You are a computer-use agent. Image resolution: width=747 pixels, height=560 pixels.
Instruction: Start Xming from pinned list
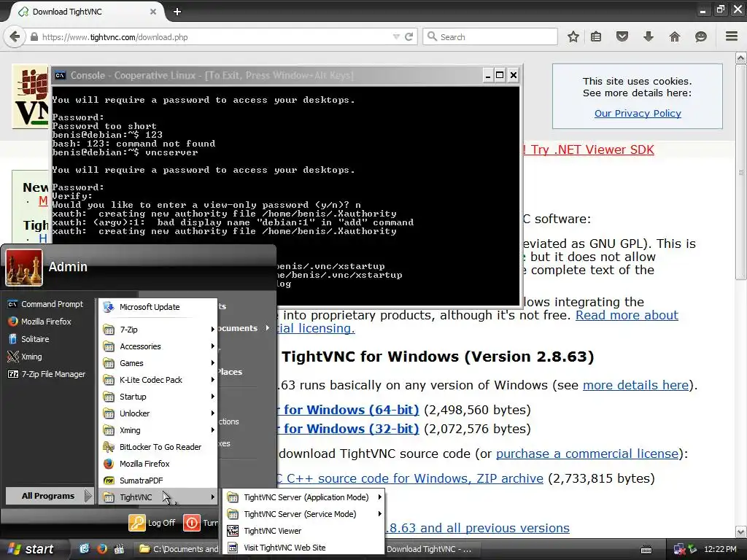click(26, 357)
